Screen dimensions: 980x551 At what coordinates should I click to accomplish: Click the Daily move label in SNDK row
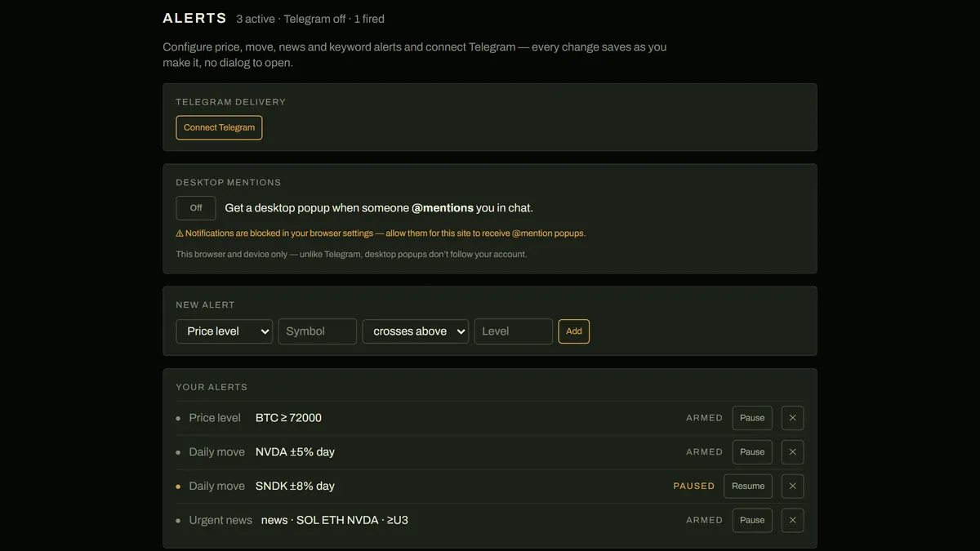pos(216,486)
